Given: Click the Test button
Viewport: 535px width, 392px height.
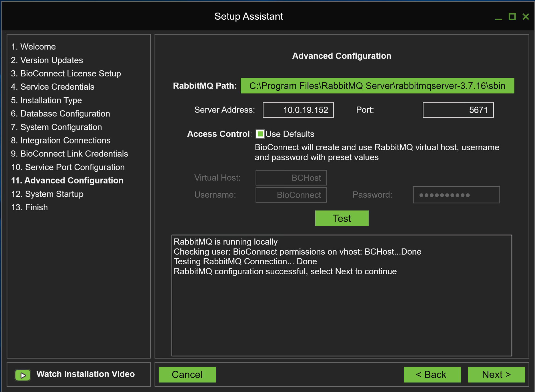Looking at the screenshot, I should point(342,218).
